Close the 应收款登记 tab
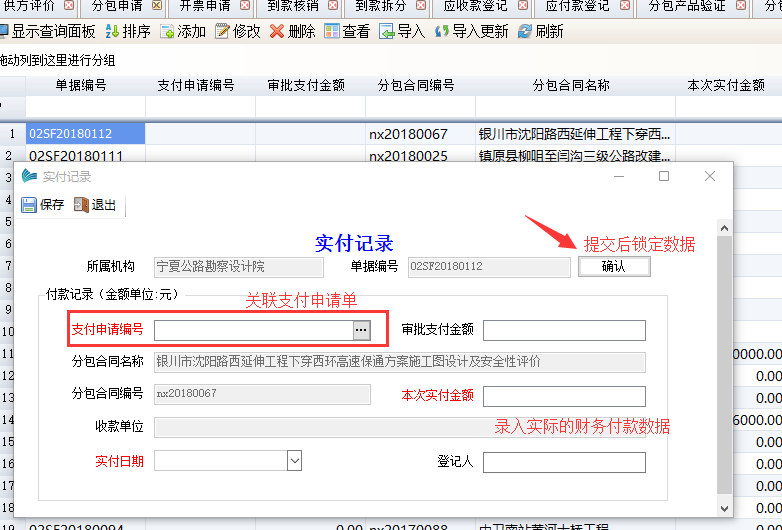 [x=523, y=5]
